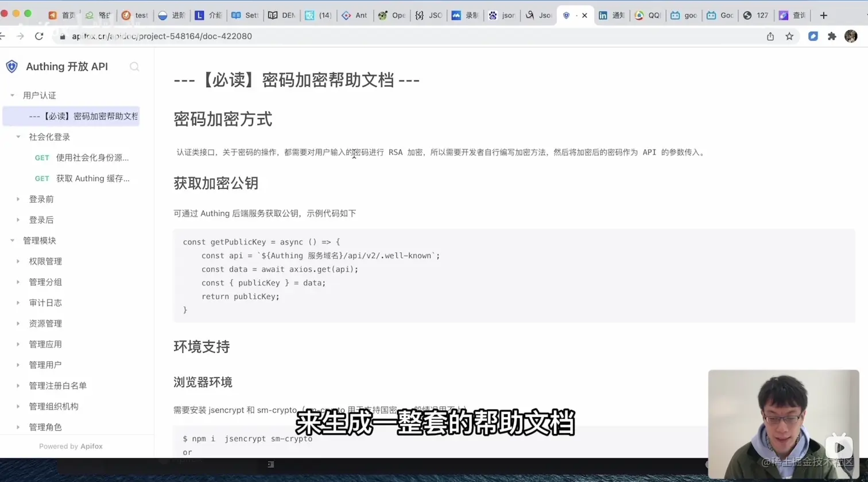This screenshot has width=868, height=482.
Task: Click the presenter webcam thumbnail
Action: point(784,424)
